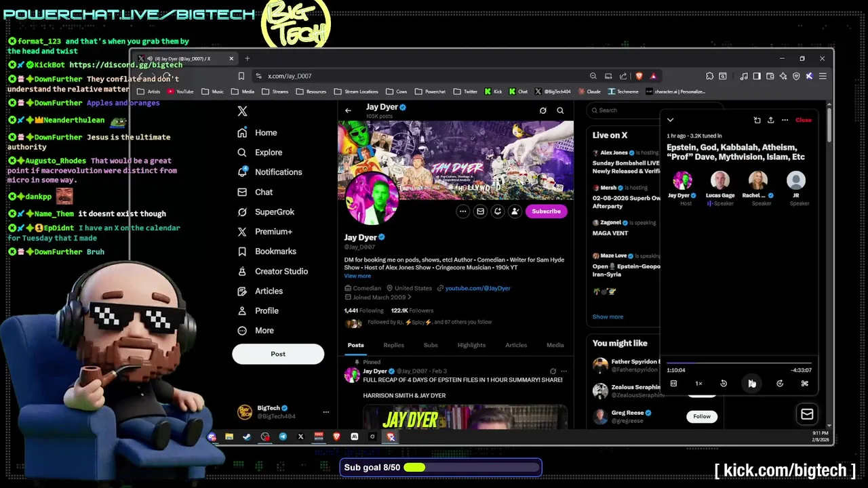This screenshot has height=488, width=868.
Task: Open Alex Jones Sunday Bombshell live space
Action: tap(626, 162)
